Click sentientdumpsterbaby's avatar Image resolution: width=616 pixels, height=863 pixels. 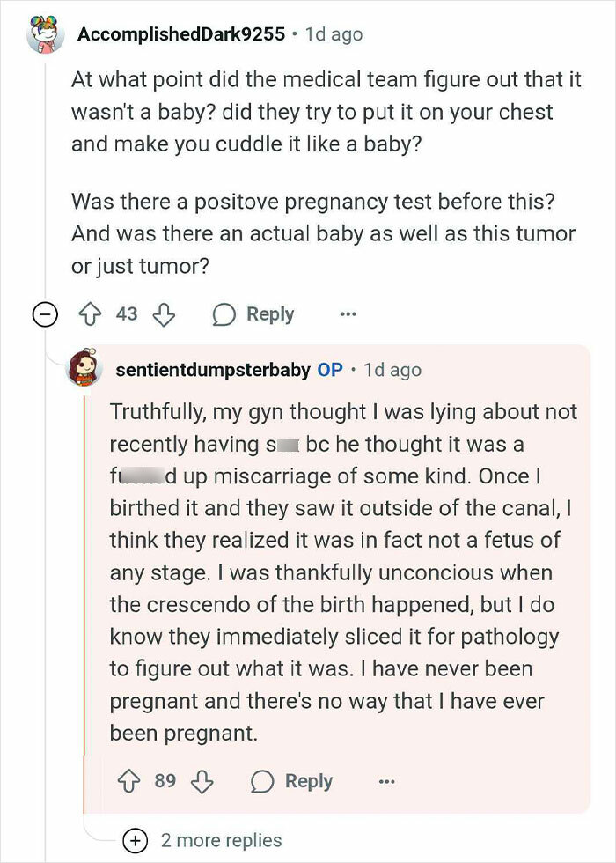click(x=84, y=369)
